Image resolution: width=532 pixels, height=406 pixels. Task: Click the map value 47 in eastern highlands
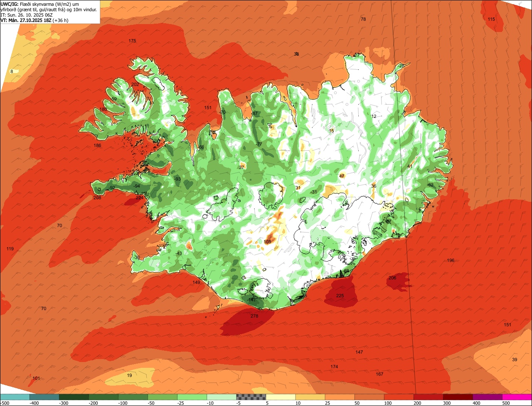click(342, 176)
